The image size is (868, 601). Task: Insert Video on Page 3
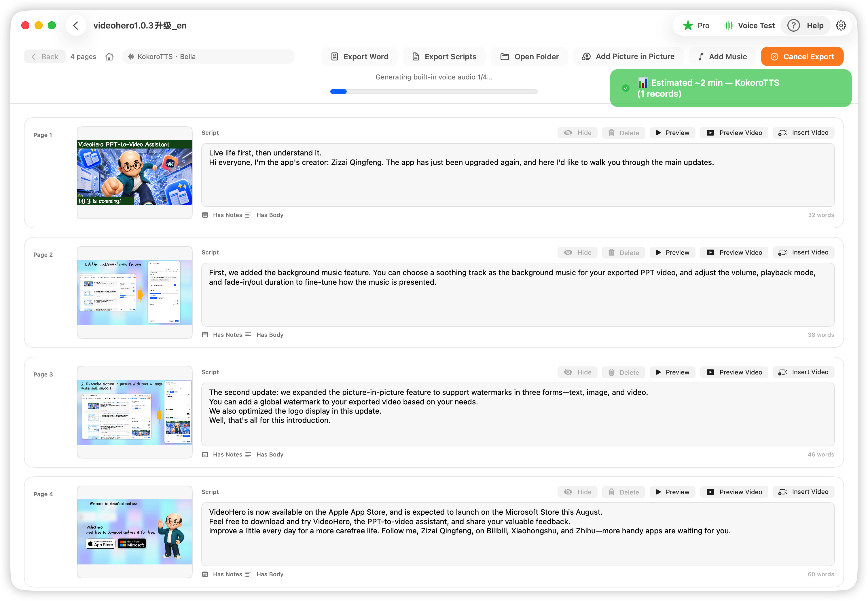(x=803, y=372)
